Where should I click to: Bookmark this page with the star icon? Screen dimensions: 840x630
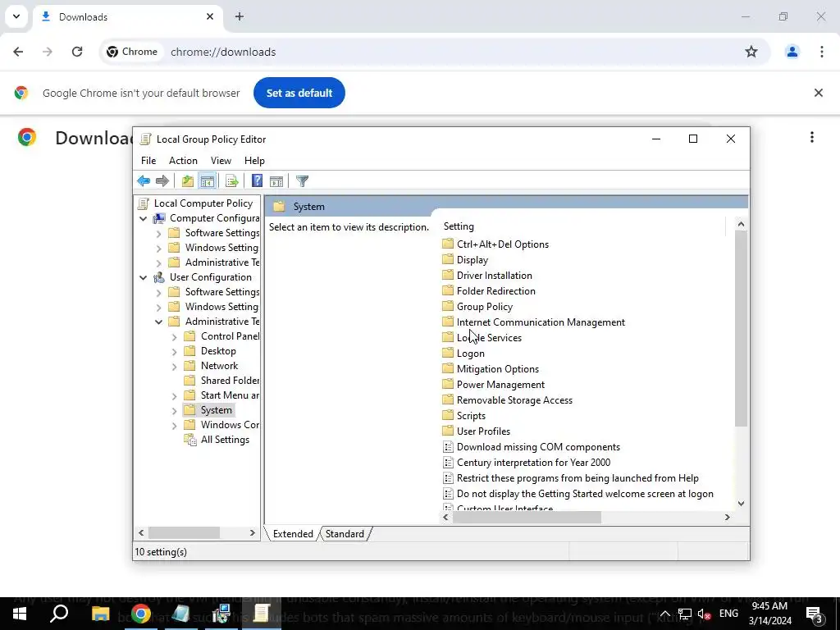pyautogui.click(x=751, y=52)
